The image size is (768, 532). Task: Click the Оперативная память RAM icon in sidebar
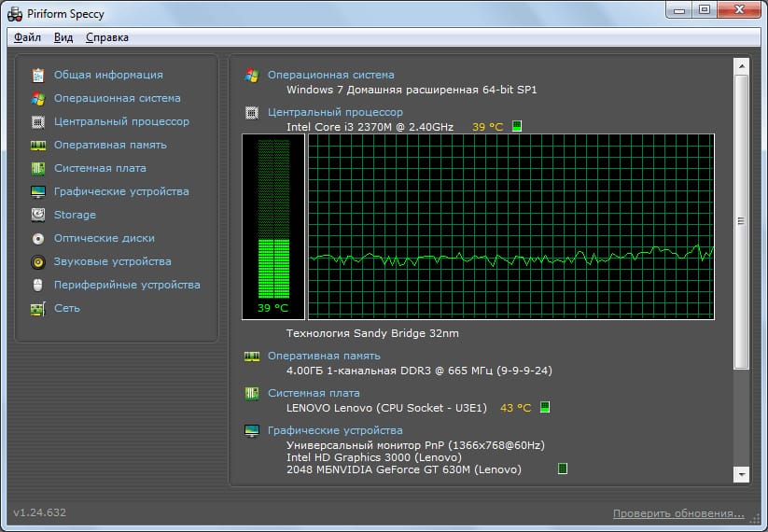click(38, 145)
